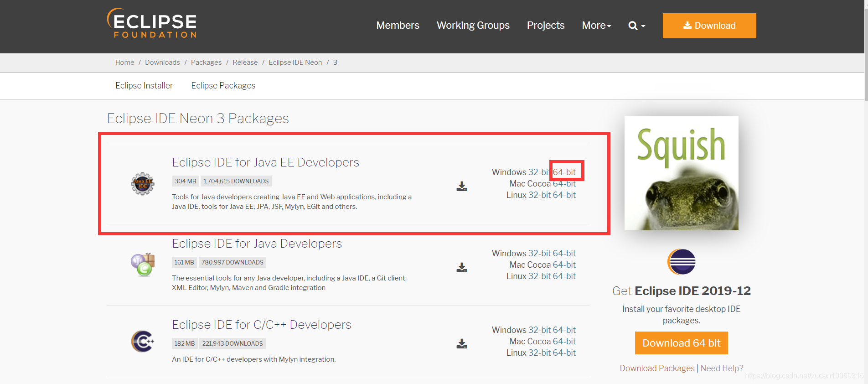Screen dimensions: 868x384
Task: Open Eclipse IDE for C/C++ Developers title
Action: tap(262, 325)
